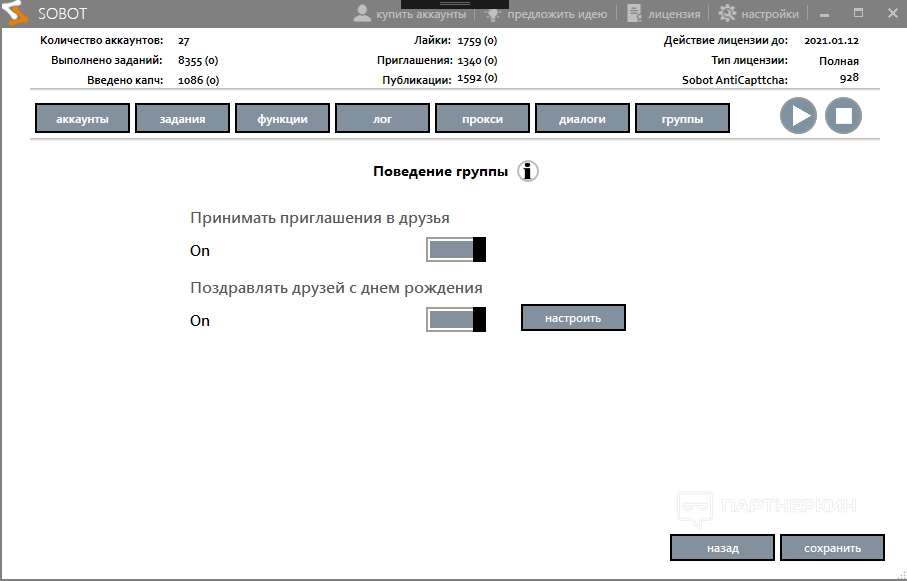Switch to the аккаунты tab

82,119
